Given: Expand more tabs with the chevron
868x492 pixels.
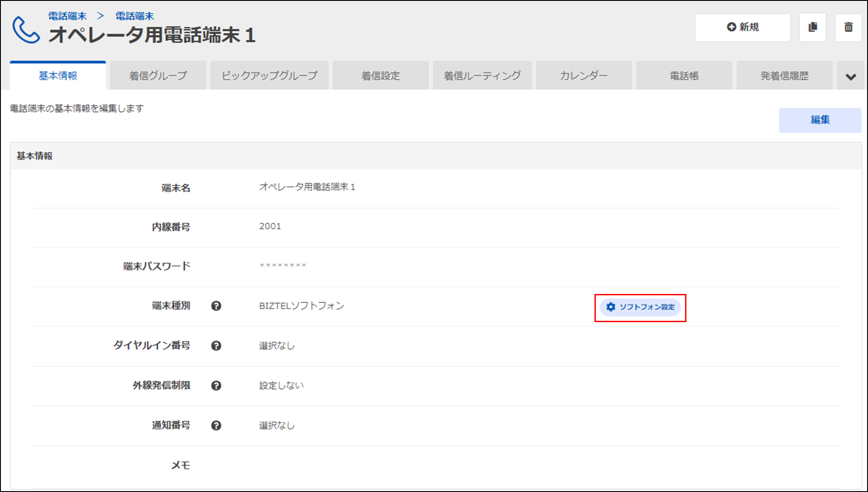Looking at the screenshot, I should click(851, 77).
